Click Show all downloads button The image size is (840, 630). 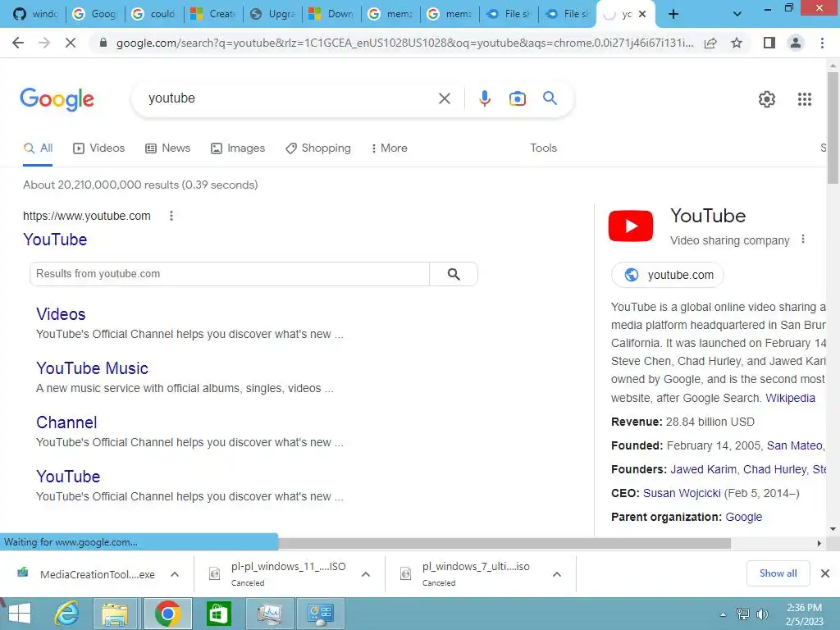(778, 573)
